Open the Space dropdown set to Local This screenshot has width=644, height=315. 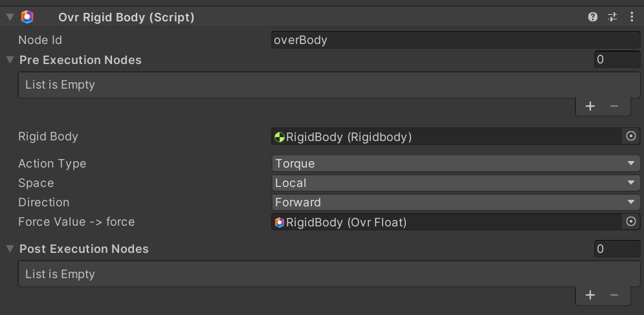point(456,183)
